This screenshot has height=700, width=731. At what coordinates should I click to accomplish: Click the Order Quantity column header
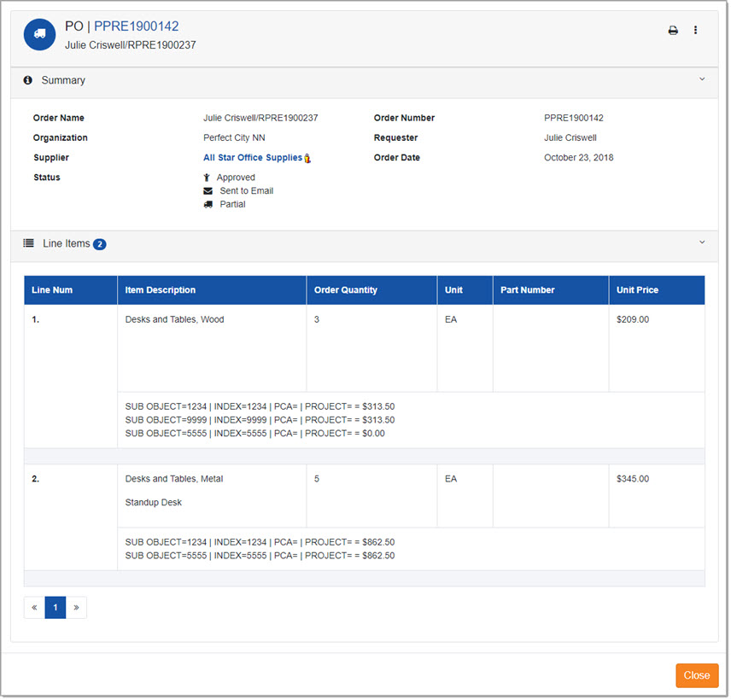pyautogui.click(x=371, y=290)
